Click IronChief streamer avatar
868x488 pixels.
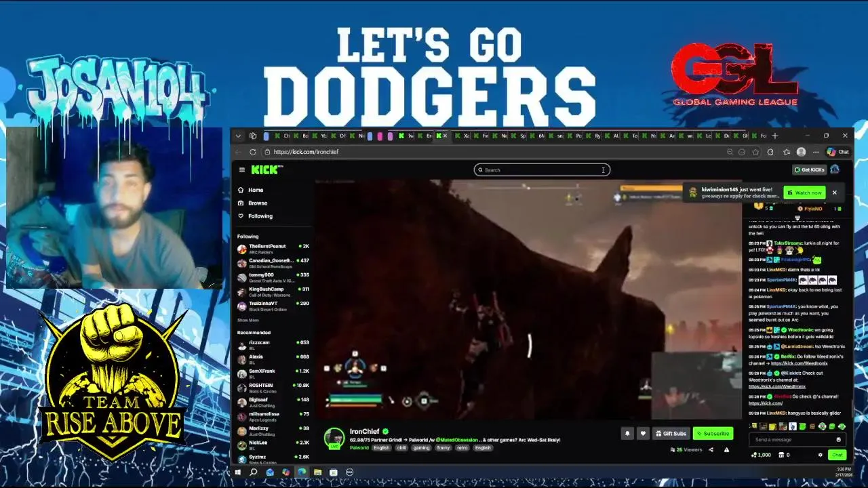334,439
